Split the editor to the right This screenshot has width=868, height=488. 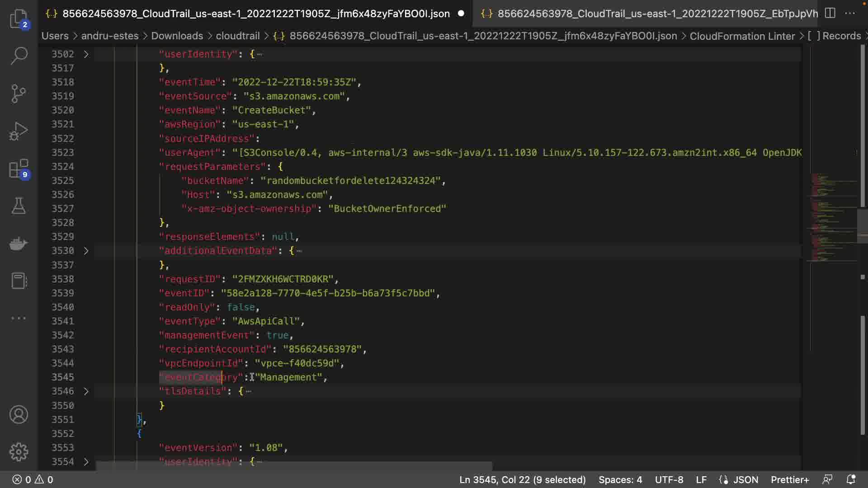(x=830, y=13)
